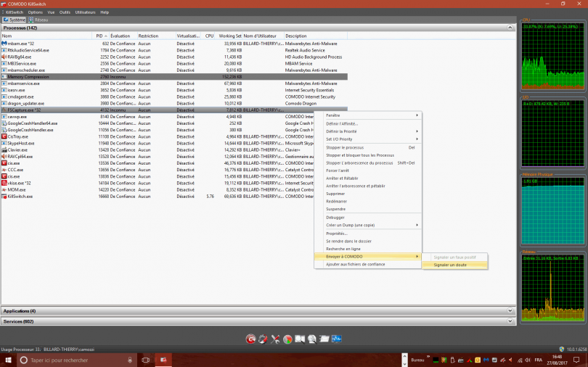Choose Forcer l'arrêt

[368, 170]
